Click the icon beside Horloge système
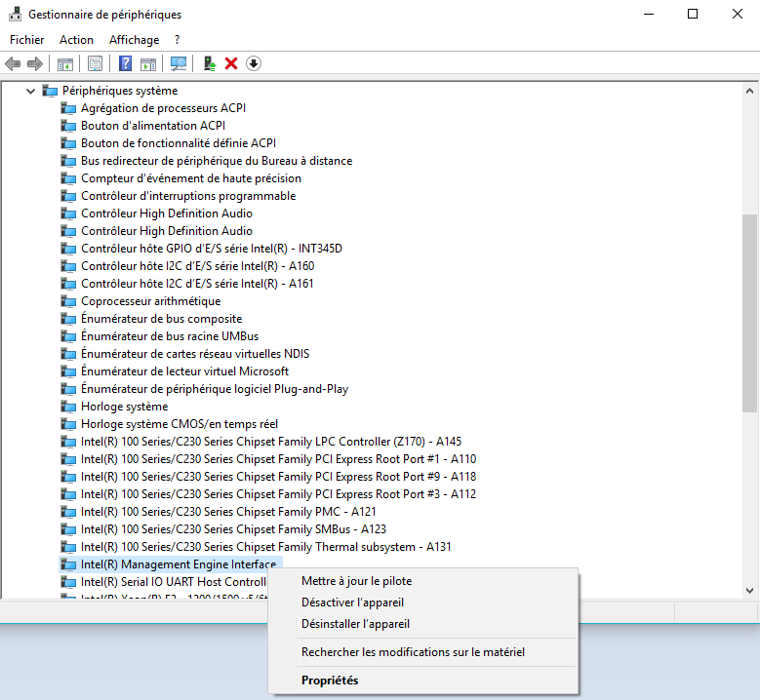 pos(68,407)
